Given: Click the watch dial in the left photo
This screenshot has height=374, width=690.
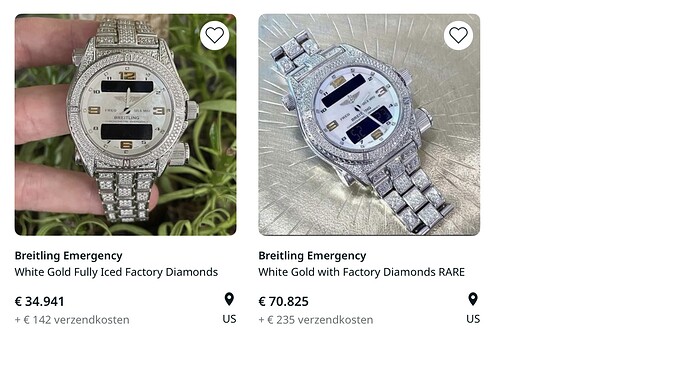Looking at the screenshot, I should click(127, 110).
